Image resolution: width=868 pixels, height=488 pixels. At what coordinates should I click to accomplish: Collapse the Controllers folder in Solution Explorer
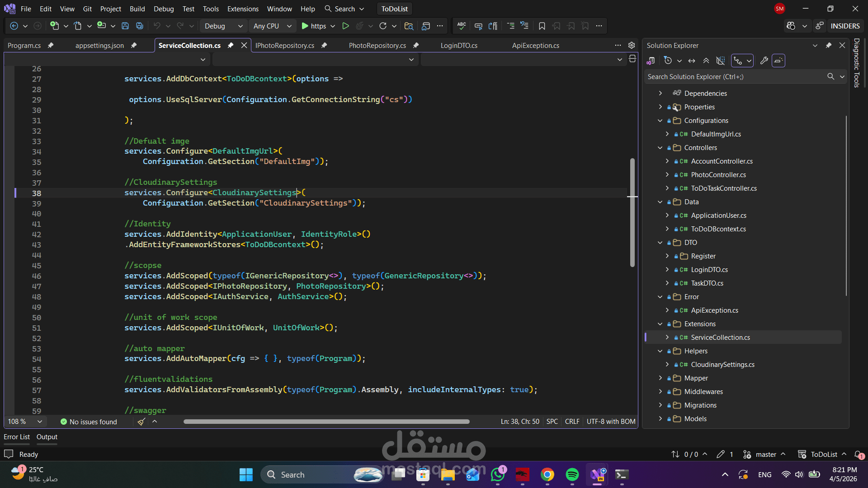[x=660, y=148]
